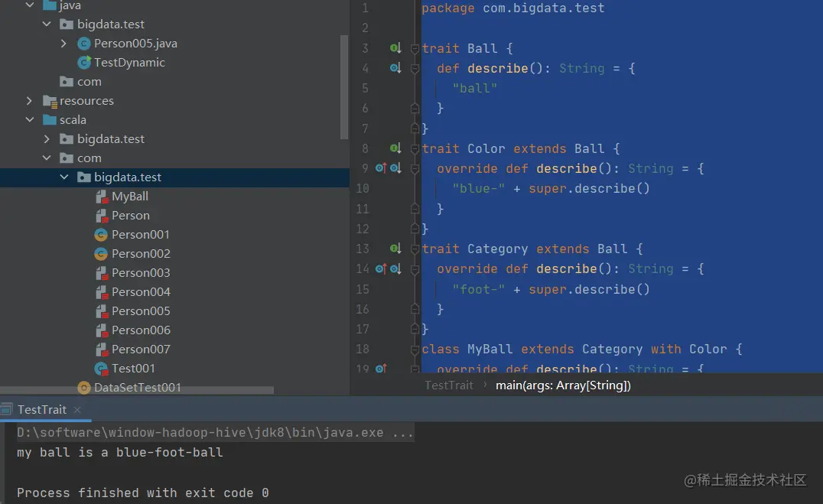Click line number 10 in the gutter
The height and width of the screenshot is (504, 823).
click(363, 188)
